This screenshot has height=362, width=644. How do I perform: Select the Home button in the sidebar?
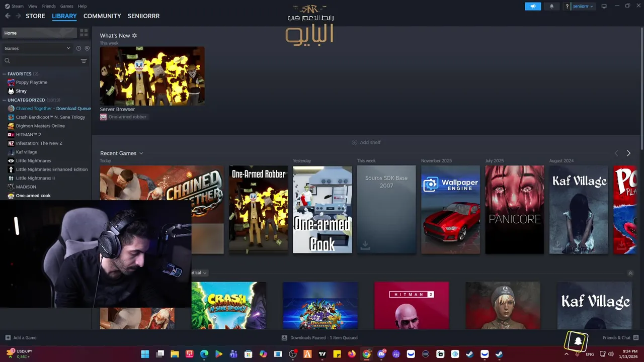[39, 33]
